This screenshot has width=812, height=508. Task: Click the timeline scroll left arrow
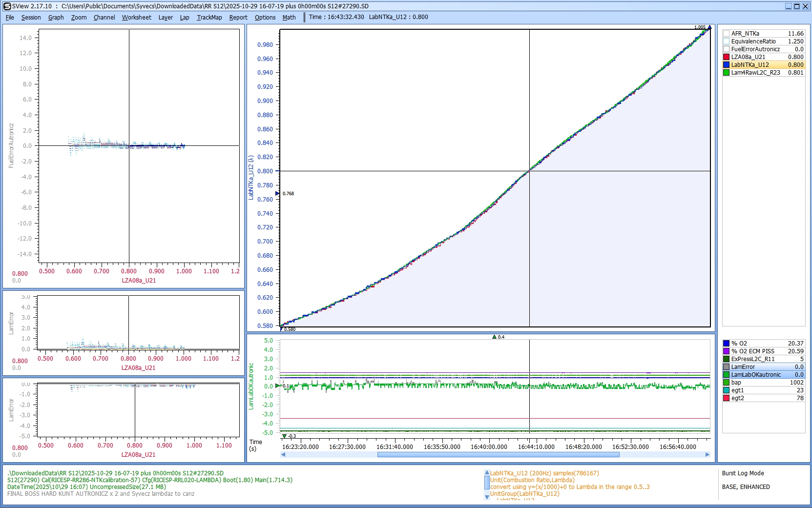click(283, 455)
